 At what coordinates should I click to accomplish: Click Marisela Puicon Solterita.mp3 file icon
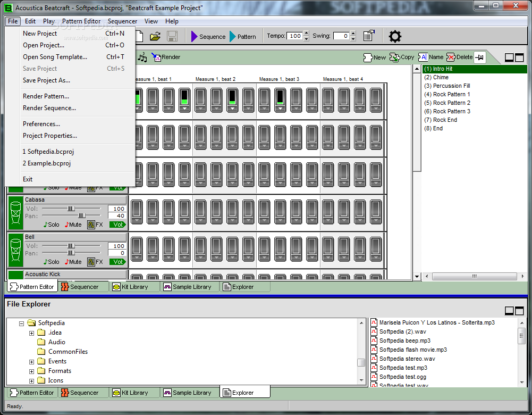click(374, 322)
